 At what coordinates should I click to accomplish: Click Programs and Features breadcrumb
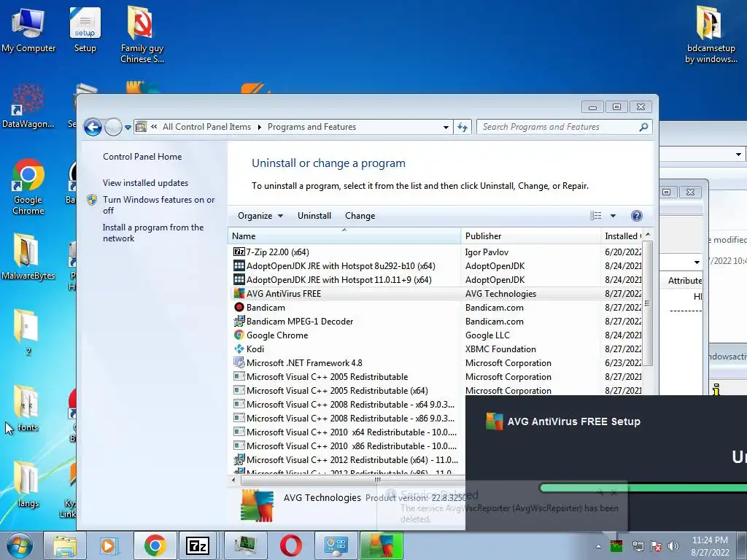[311, 127]
